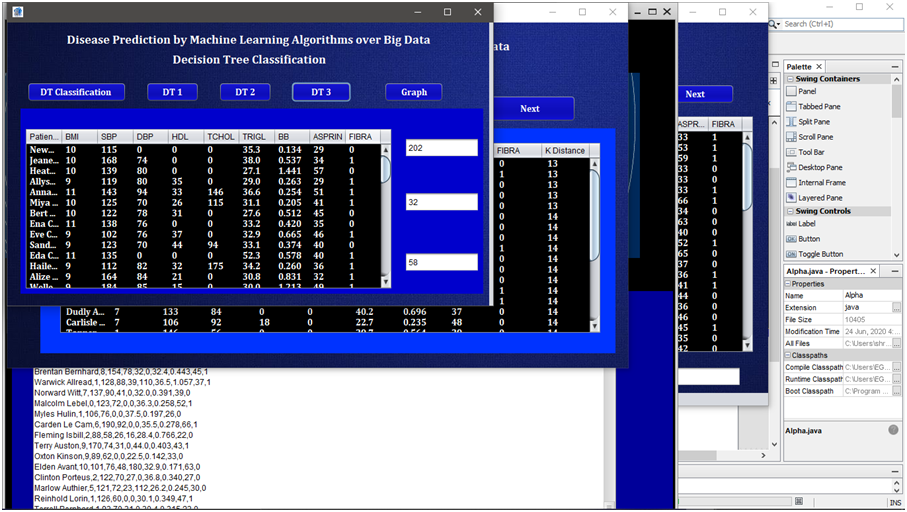Click the TCHOL column header
907x512 pixels.
222,137
